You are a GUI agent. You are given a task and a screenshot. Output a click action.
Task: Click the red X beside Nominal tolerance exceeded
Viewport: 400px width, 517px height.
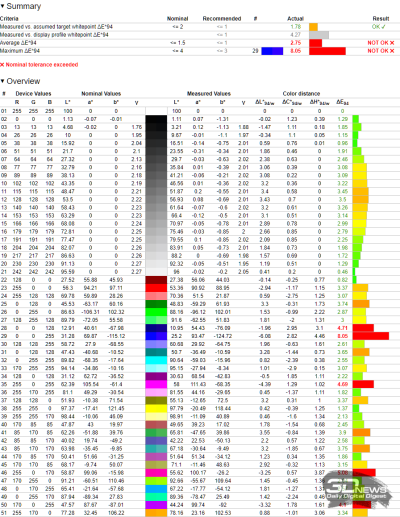click(2, 65)
